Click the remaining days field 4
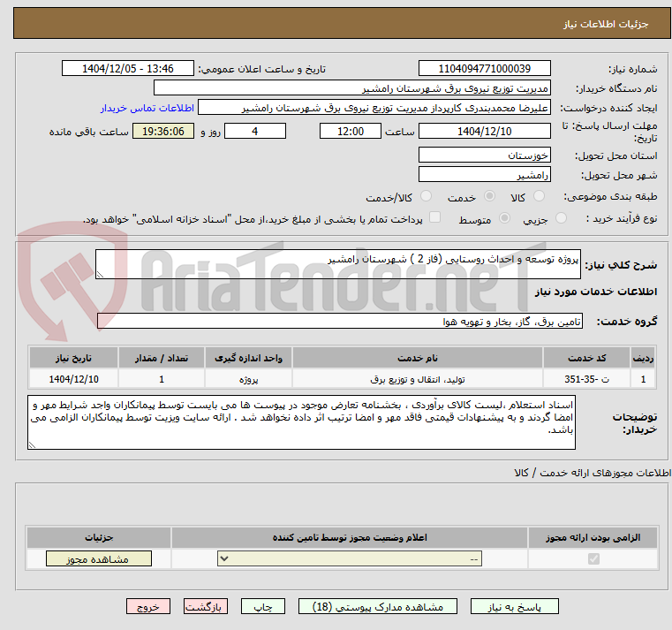Image resolution: width=672 pixels, height=630 pixels. [x=255, y=132]
